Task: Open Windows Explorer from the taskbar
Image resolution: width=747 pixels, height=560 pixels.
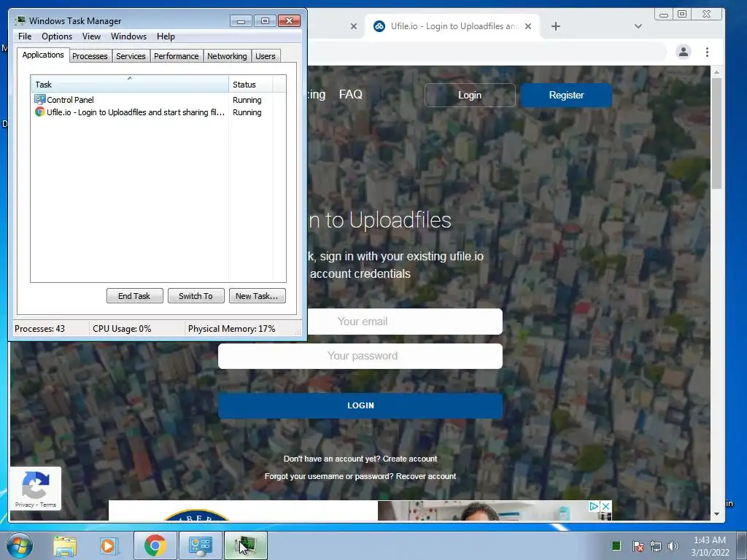Action: (65, 545)
